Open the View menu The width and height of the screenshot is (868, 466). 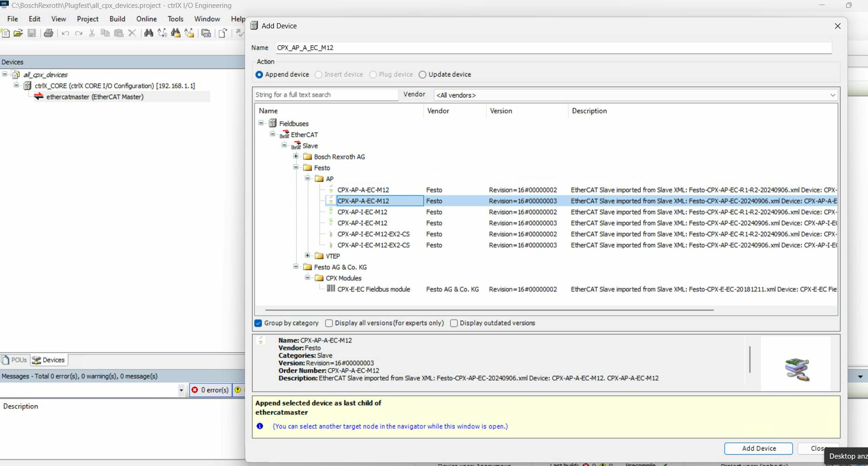click(x=59, y=19)
